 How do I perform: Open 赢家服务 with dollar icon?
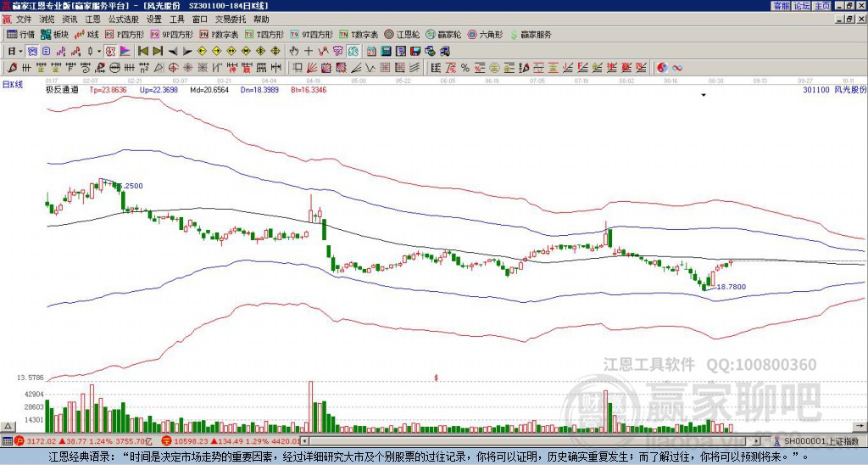[531, 34]
